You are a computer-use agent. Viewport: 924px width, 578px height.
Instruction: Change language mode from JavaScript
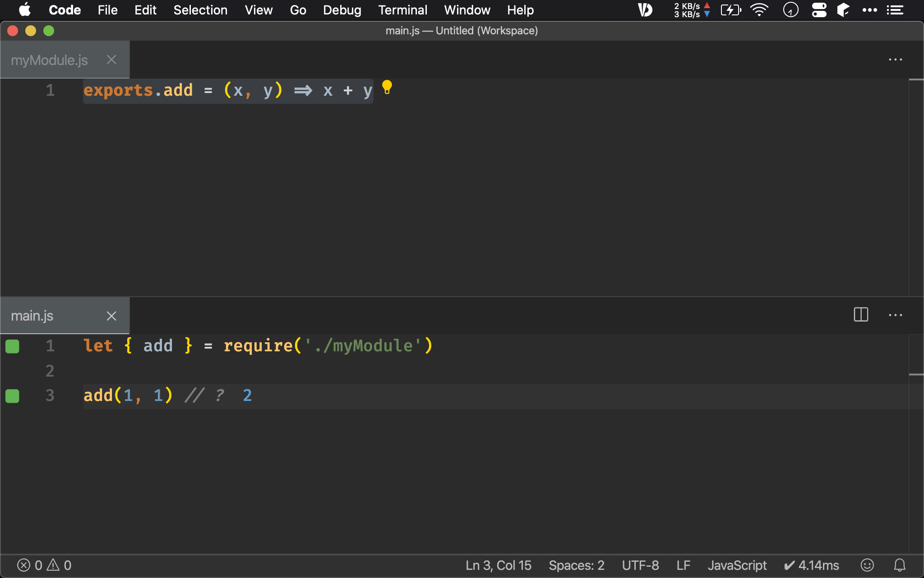(737, 565)
